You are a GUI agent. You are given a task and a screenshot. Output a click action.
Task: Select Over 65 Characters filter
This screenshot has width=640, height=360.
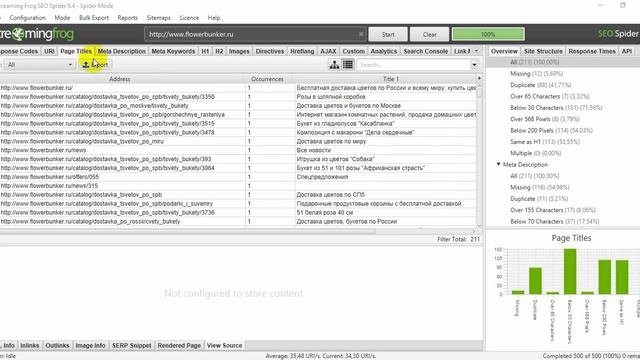550,96
